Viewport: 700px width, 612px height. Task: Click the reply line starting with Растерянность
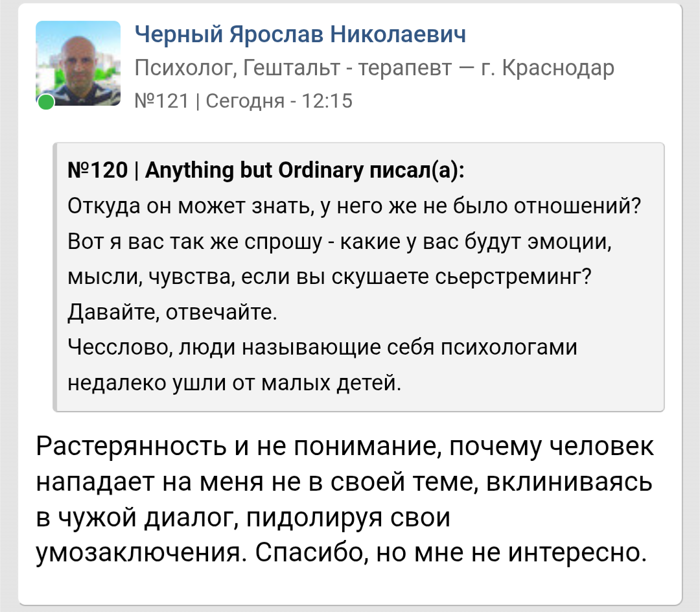(345, 446)
